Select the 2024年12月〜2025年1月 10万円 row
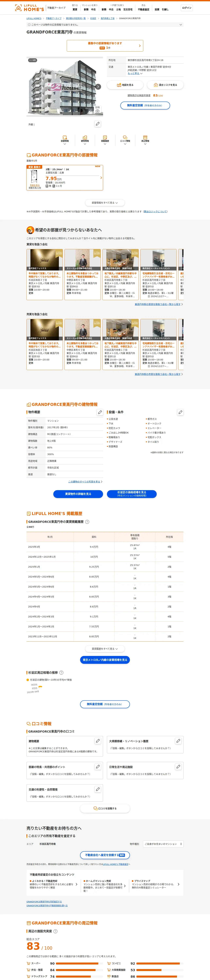Image resolution: width=210 pixels, height=980 pixels. 105,557
